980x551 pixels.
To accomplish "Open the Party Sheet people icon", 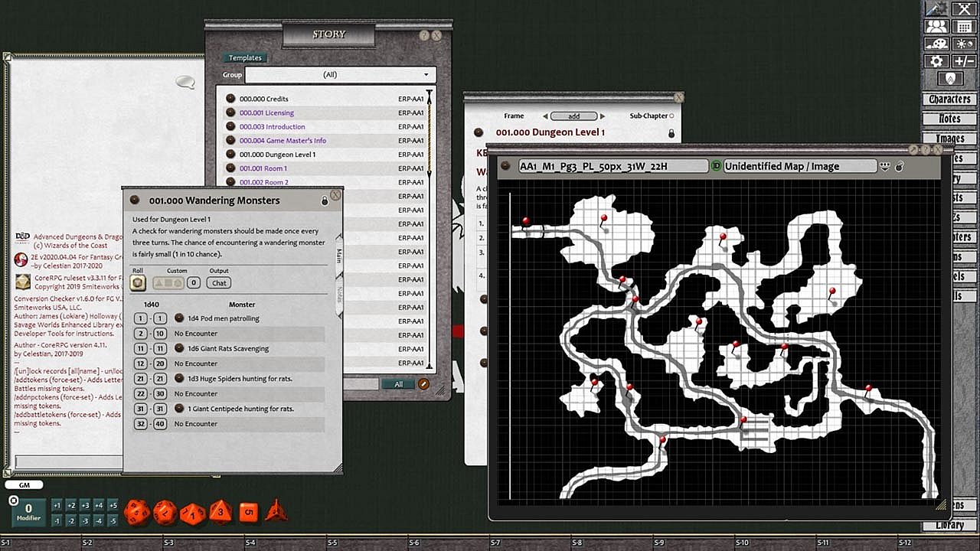I will click(936, 27).
